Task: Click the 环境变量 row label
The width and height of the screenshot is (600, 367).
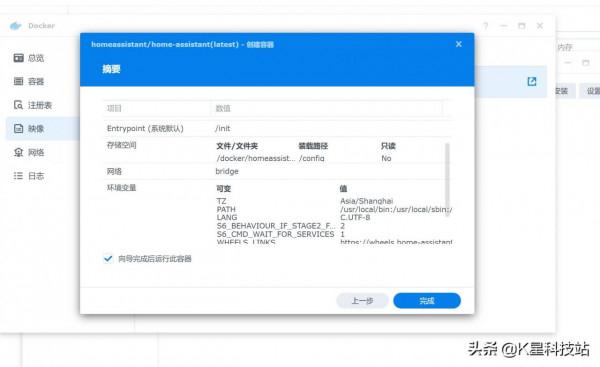Action: 122,188
